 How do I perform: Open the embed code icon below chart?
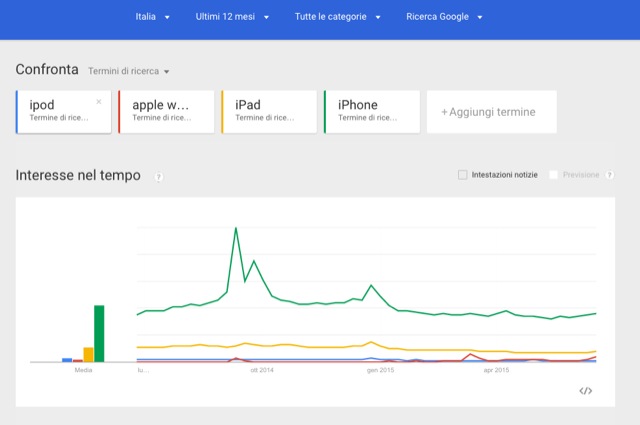(x=586, y=390)
